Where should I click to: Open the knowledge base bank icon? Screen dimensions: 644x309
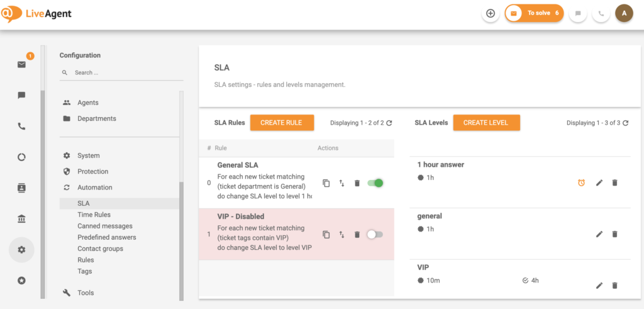point(21,219)
